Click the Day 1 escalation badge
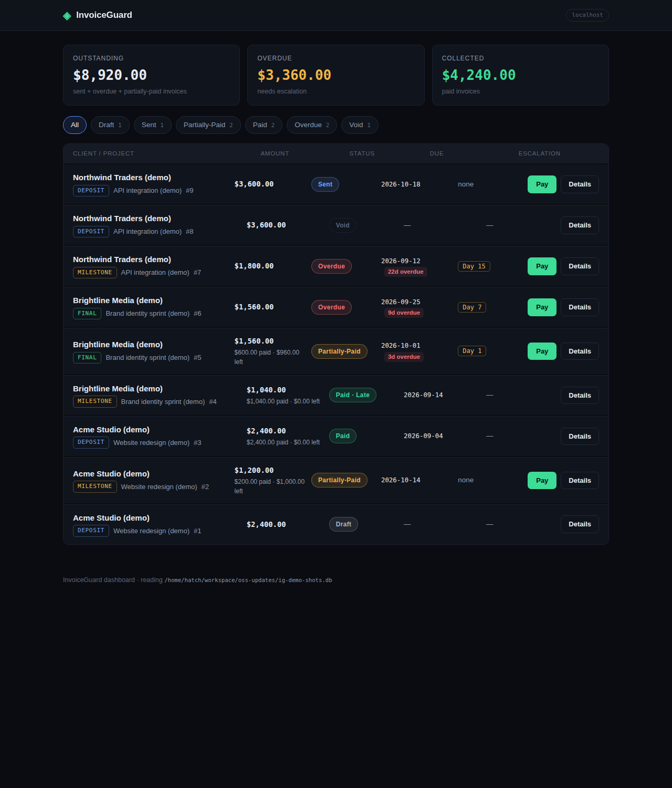Viewport: 672px width, 788px height. pos(472,351)
